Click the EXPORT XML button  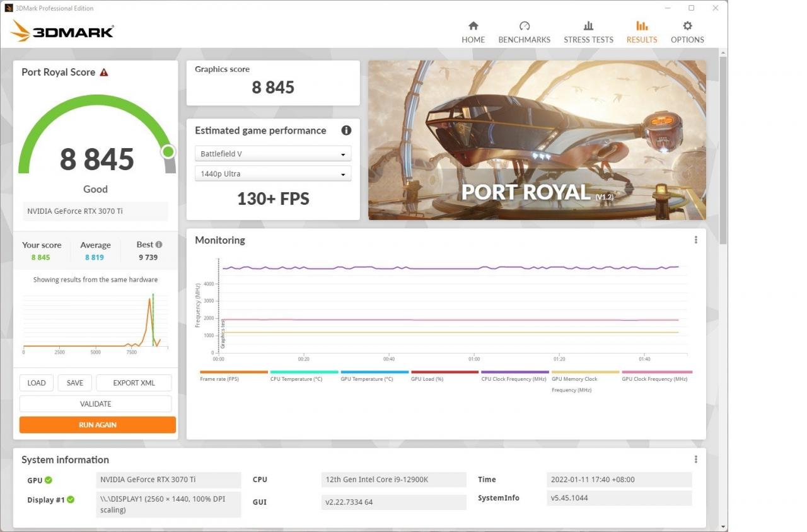[x=134, y=383]
